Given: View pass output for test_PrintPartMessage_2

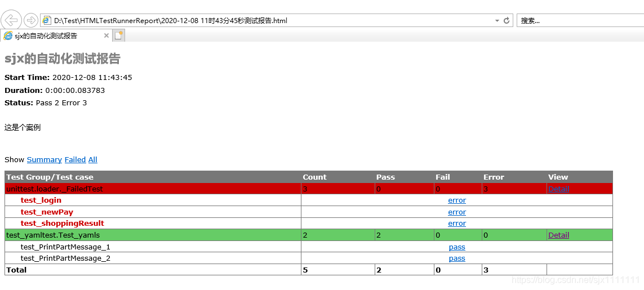Looking at the screenshot, I should tap(457, 258).
